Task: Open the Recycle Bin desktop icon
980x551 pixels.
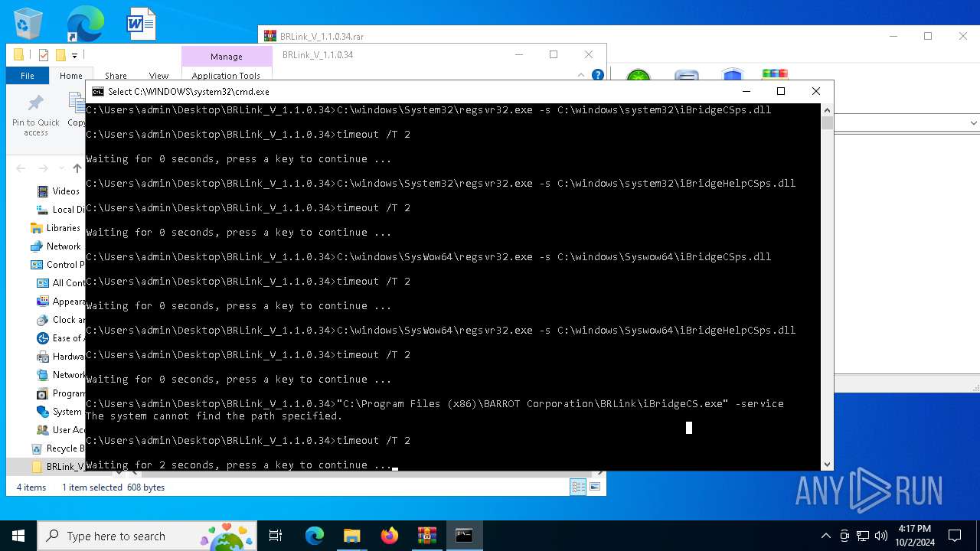Action: [x=28, y=24]
